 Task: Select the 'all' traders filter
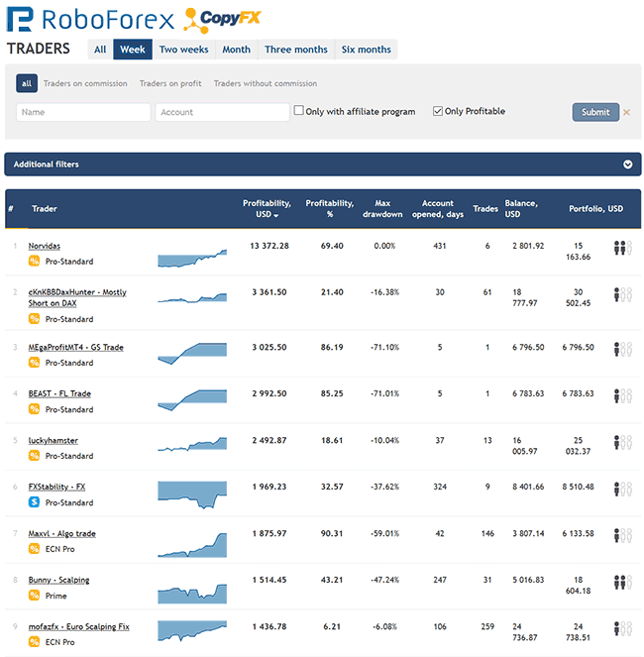pyautogui.click(x=27, y=83)
